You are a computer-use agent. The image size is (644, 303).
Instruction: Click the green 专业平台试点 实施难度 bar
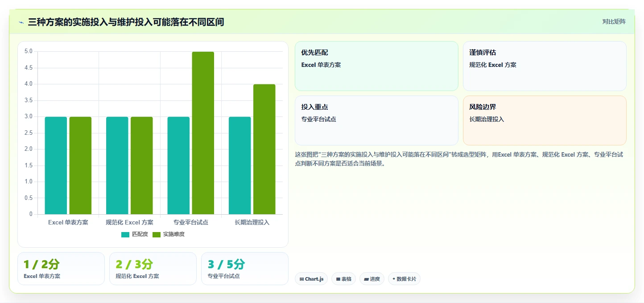(x=203, y=133)
